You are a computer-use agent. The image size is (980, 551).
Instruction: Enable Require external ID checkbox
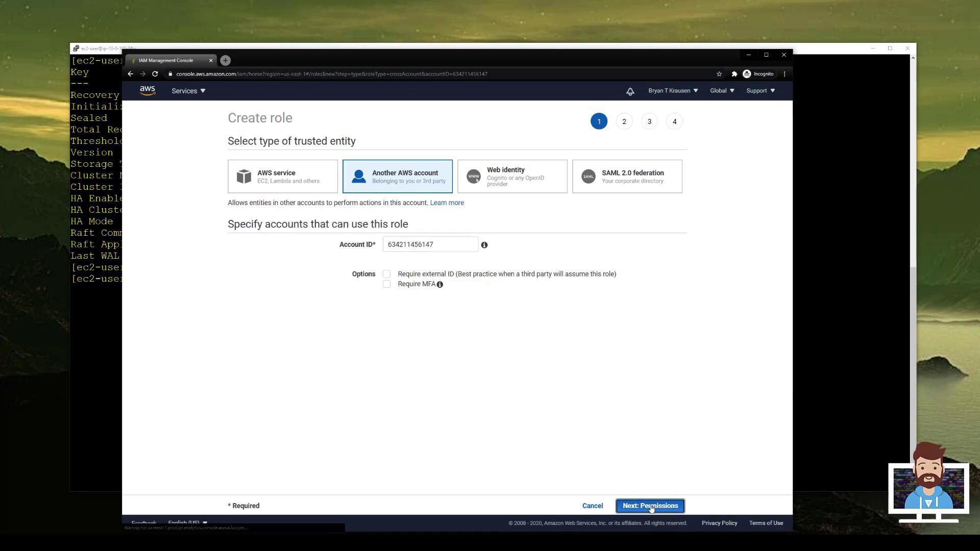[387, 274]
